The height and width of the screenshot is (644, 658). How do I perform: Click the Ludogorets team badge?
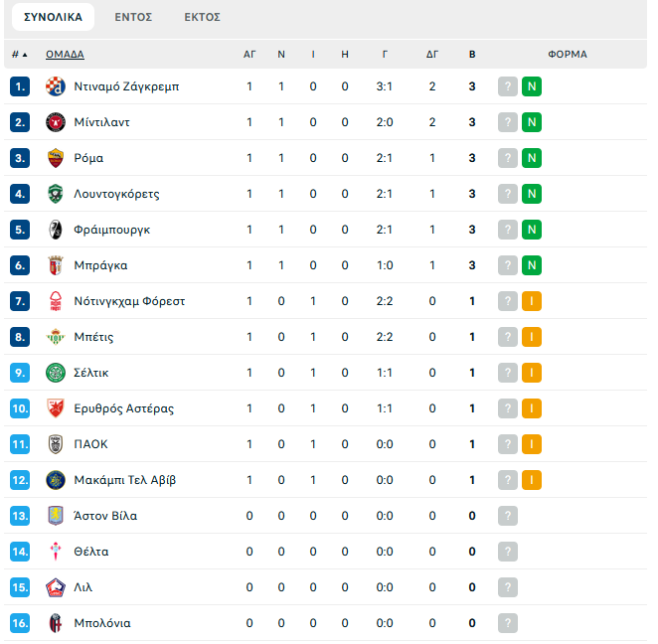(56, 194)
